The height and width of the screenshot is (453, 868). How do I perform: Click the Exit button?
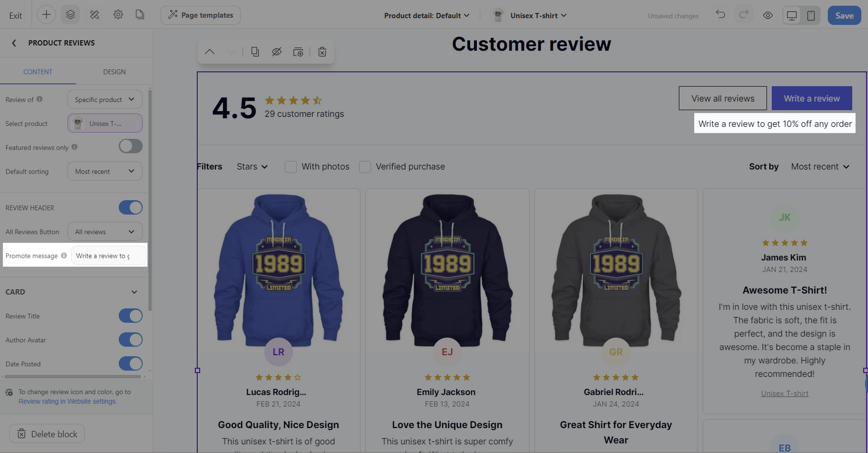16,15
